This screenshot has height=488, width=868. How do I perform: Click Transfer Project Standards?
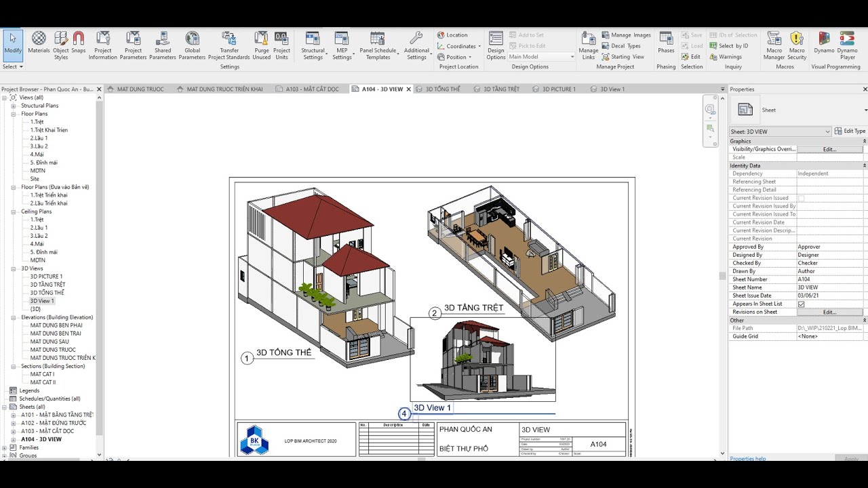coord(229,45)
